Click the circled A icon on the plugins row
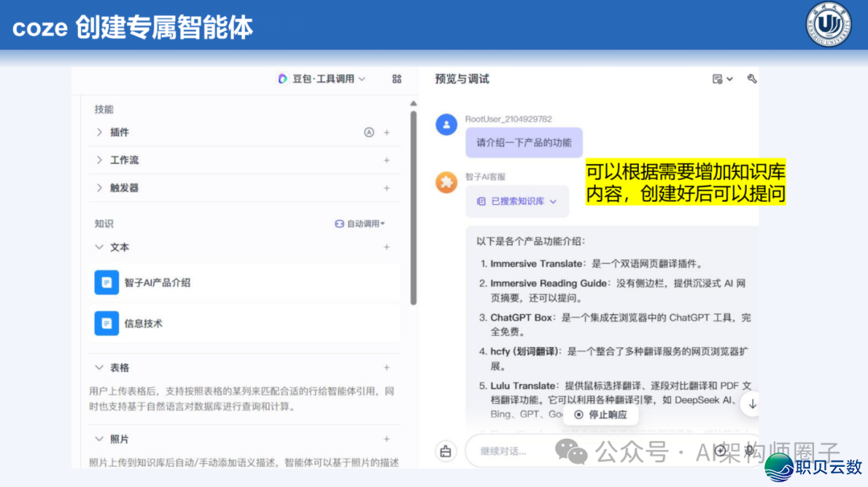The image size is (868, 487). coord(369,133)
